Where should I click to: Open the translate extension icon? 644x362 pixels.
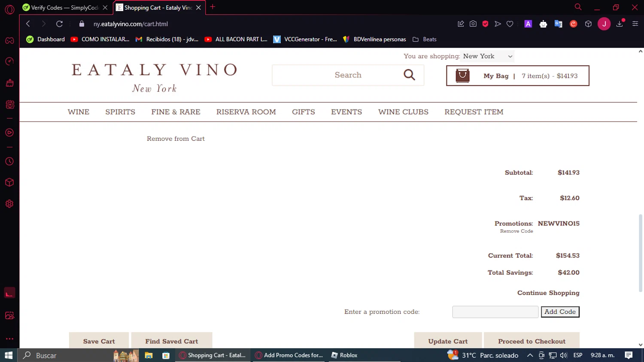pos(558,24)
